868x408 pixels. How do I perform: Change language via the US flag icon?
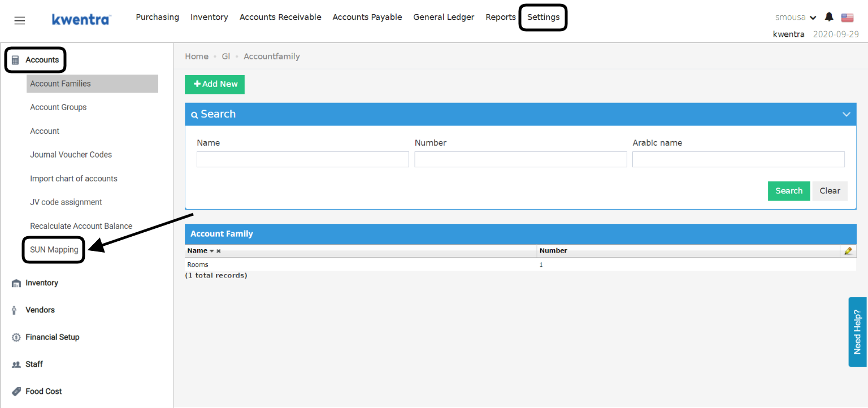coord(847,18)
